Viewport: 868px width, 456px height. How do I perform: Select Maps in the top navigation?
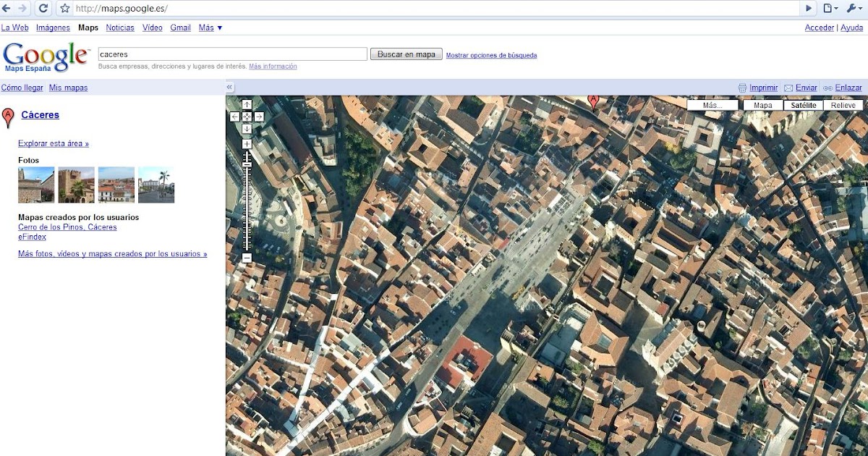tap(88, 28)
